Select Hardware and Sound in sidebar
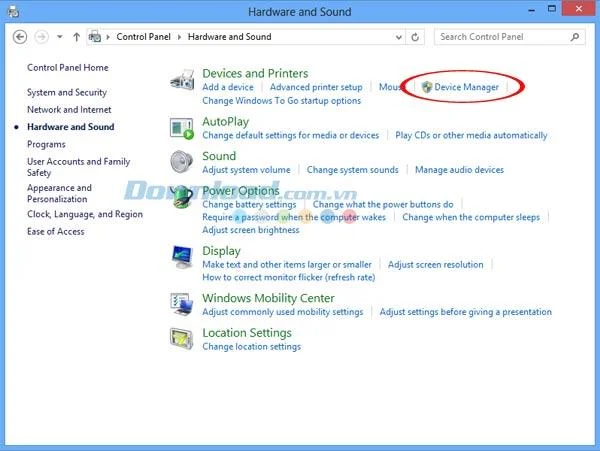 click(x=71, y=127)
